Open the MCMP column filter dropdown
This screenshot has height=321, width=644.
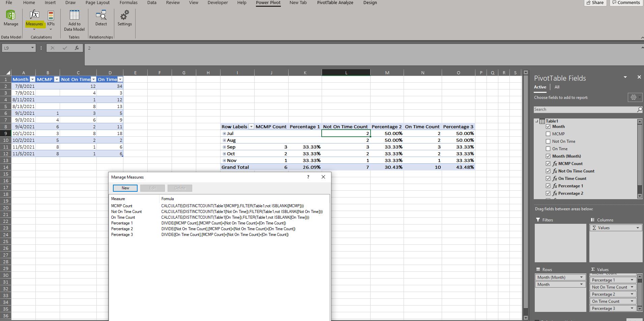pos(57,79)
